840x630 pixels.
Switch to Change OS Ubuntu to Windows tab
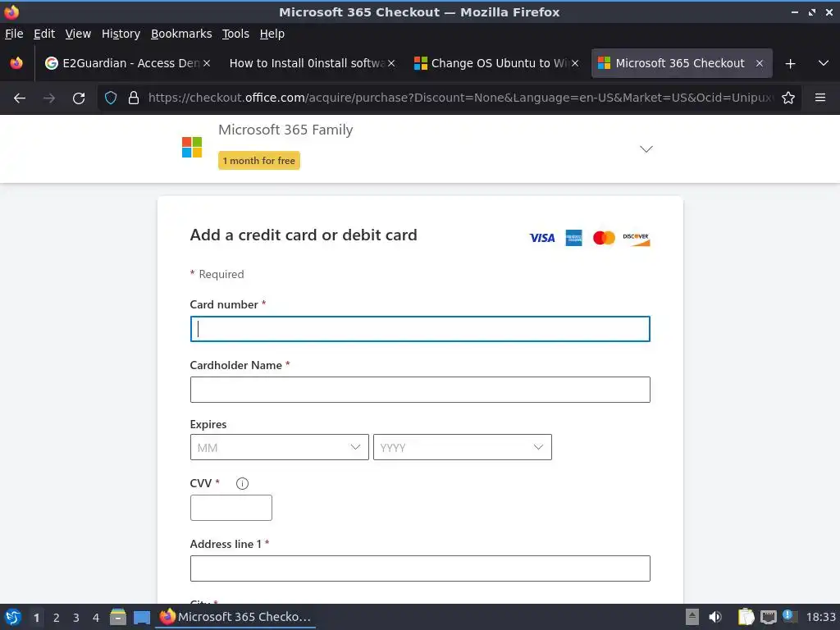(x=497, y=63)
